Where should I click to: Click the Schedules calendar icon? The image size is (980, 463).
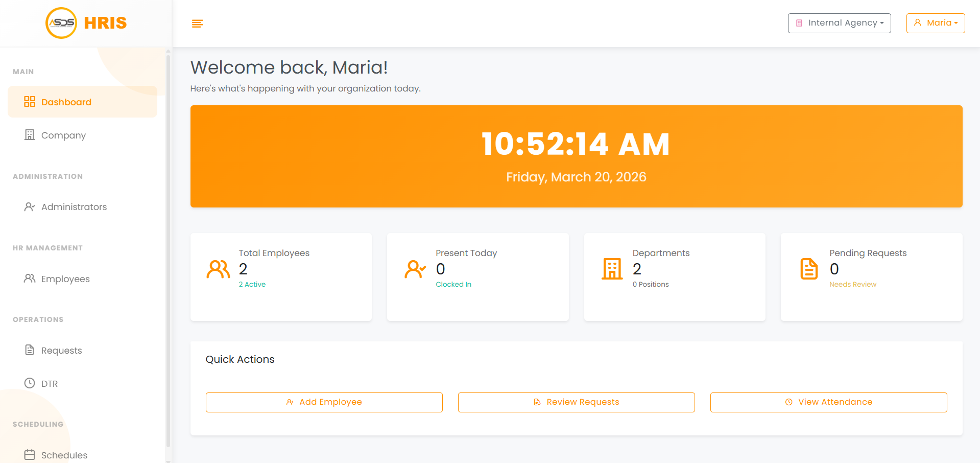[x=30, y=455]
